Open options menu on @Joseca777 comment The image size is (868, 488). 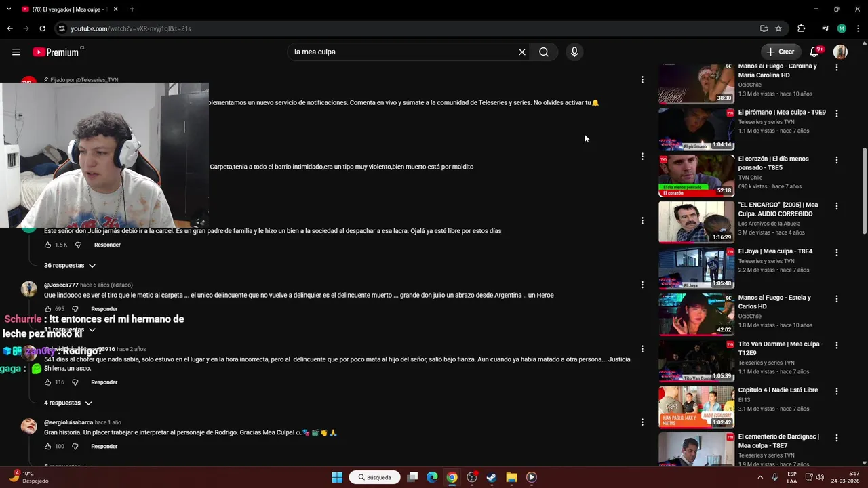coord(642,285)
